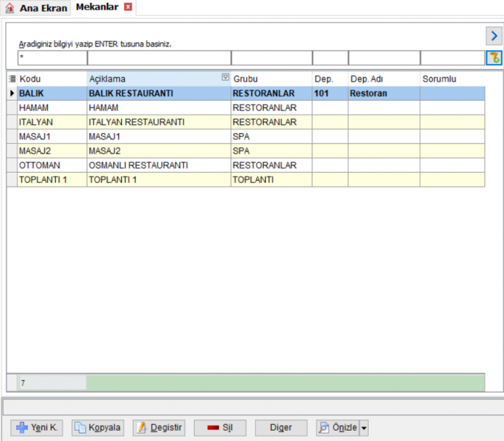Screen dimensions: 504x441
Task: Click the Sorumlu search filter field
Action: (453, 58)
